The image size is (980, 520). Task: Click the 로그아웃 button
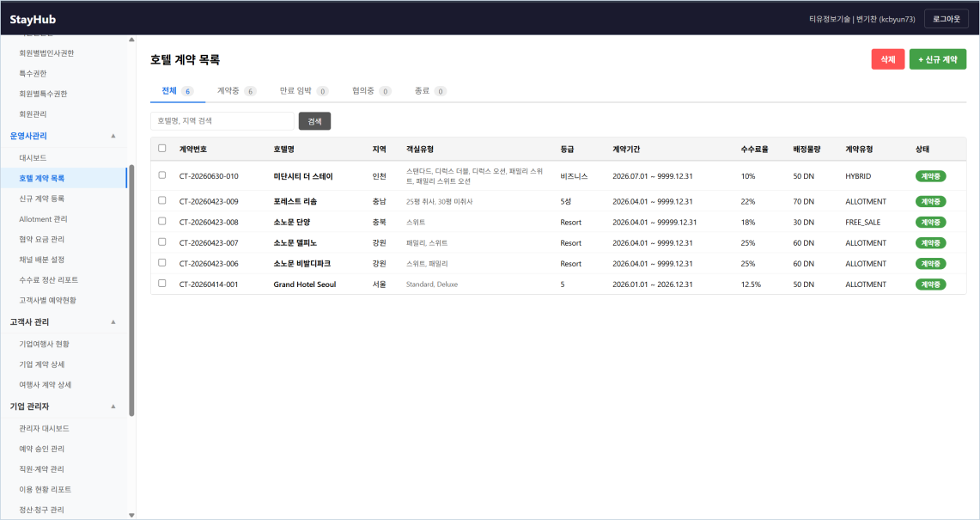[x=947, y=20]
